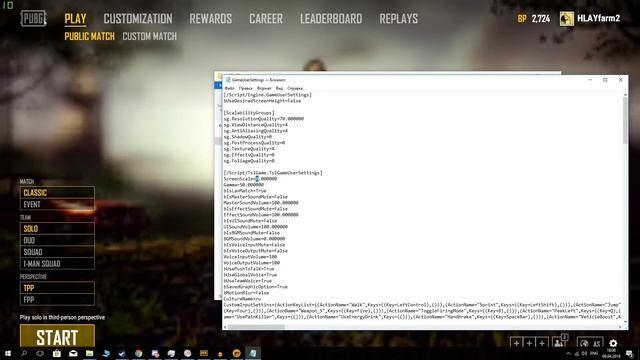Select PUBLIC MATCH sub-tab

(89, 36)
